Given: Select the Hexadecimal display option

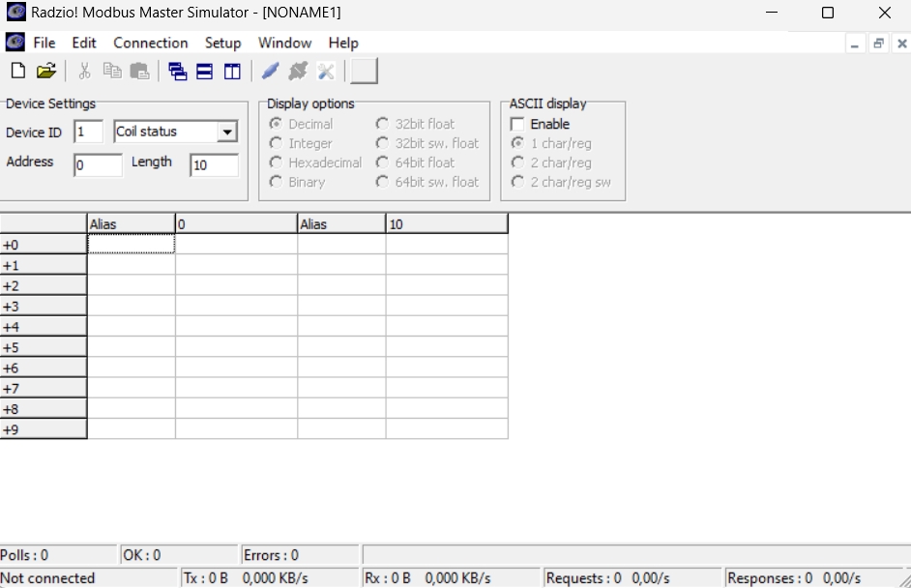Looking at the screenshot, I should click(x=277, y=162).
